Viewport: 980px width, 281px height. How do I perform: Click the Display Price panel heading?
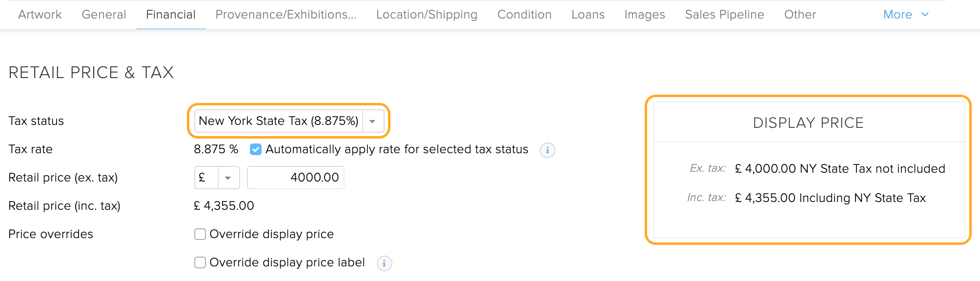[x=808, y=123]
